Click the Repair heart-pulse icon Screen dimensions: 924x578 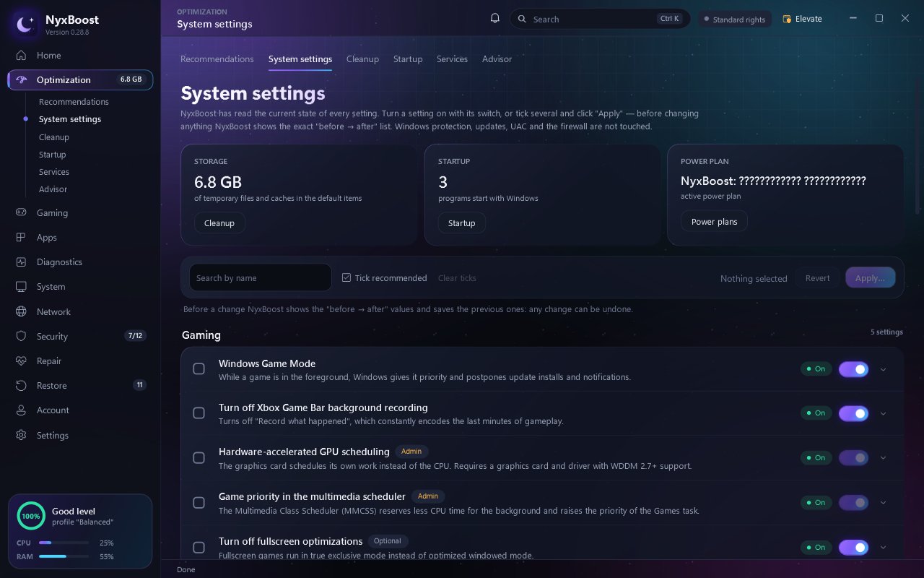22,361
